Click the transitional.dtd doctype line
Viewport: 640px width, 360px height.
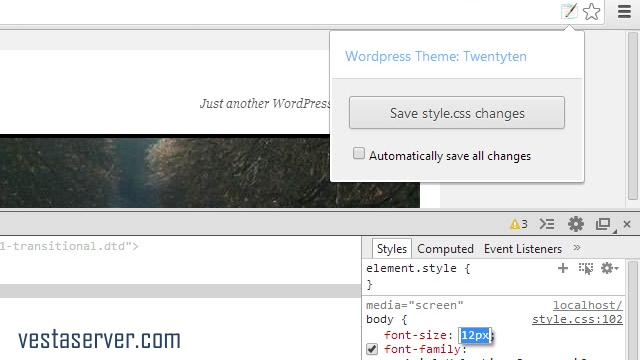[x=69, y=246]
